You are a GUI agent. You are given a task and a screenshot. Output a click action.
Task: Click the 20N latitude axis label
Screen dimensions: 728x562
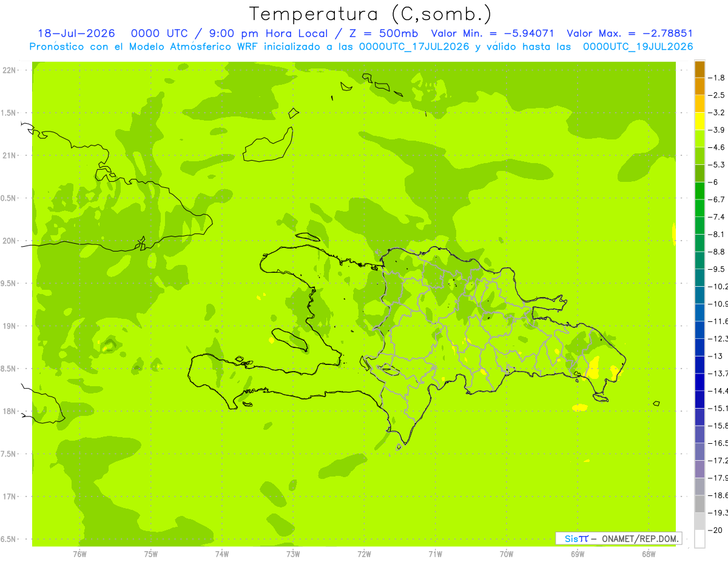click(x=10, y=241)
